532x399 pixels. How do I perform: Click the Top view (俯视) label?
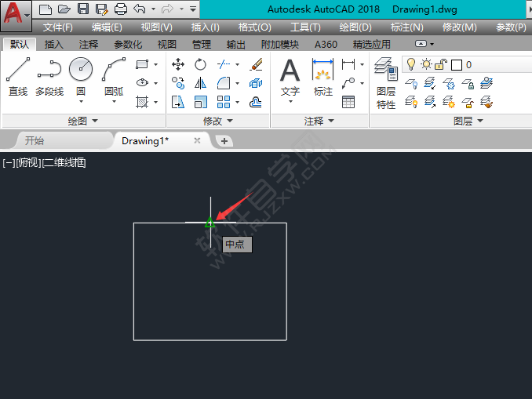(28, 163)
